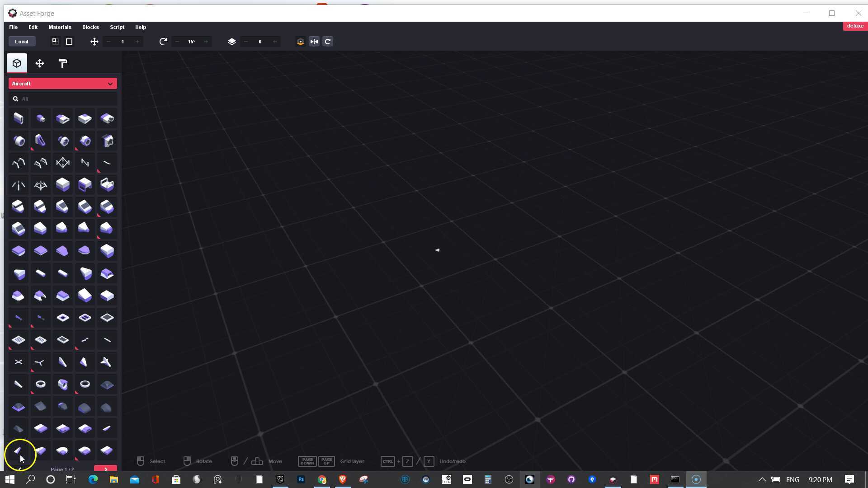This screenshot has width=868, height=488.
Task: Select the highlighted wedge block thumbnail at bottom left
Action: click(x=19, y=450)
